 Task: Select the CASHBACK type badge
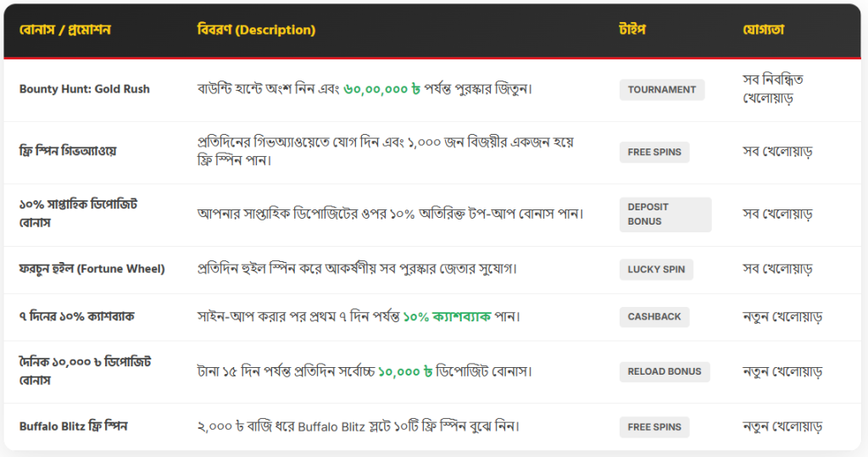[654, 316]
